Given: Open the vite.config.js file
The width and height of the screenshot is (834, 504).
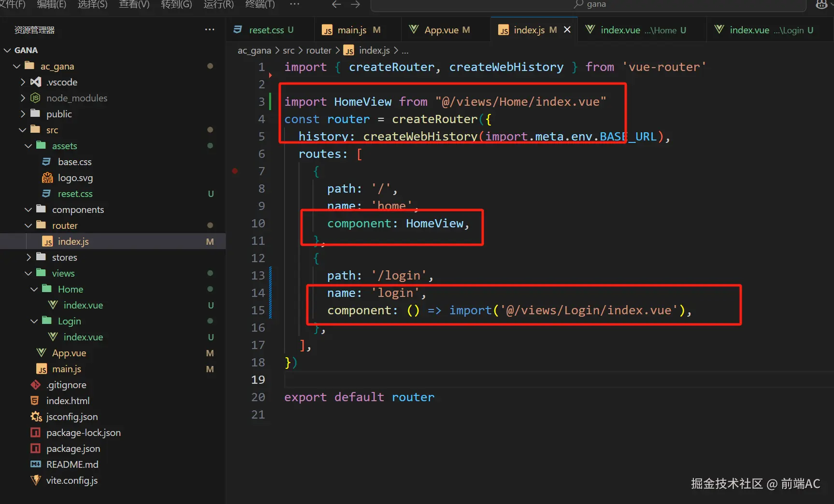Looking at the screenshot, I should pyautogui.click(x=72, y=480).
